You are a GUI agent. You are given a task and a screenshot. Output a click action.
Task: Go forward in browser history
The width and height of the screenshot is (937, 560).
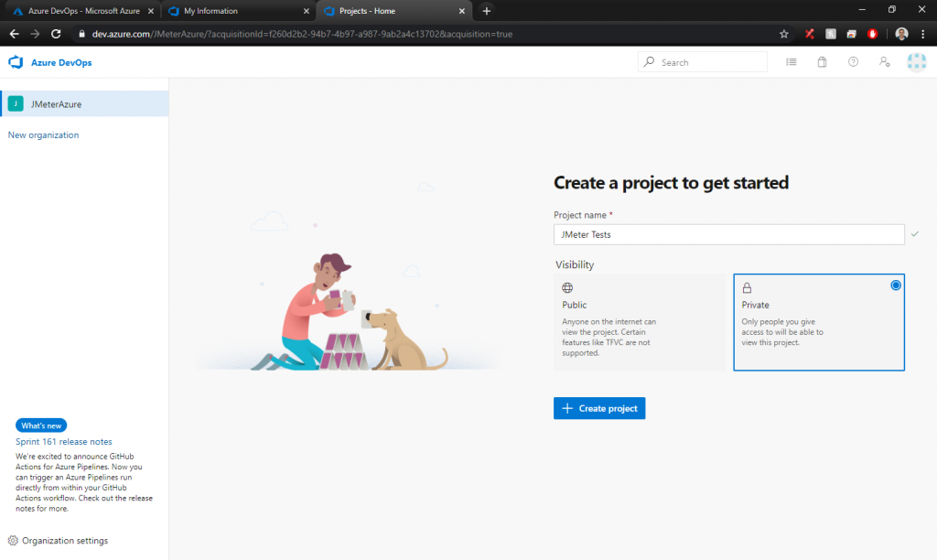36,34
